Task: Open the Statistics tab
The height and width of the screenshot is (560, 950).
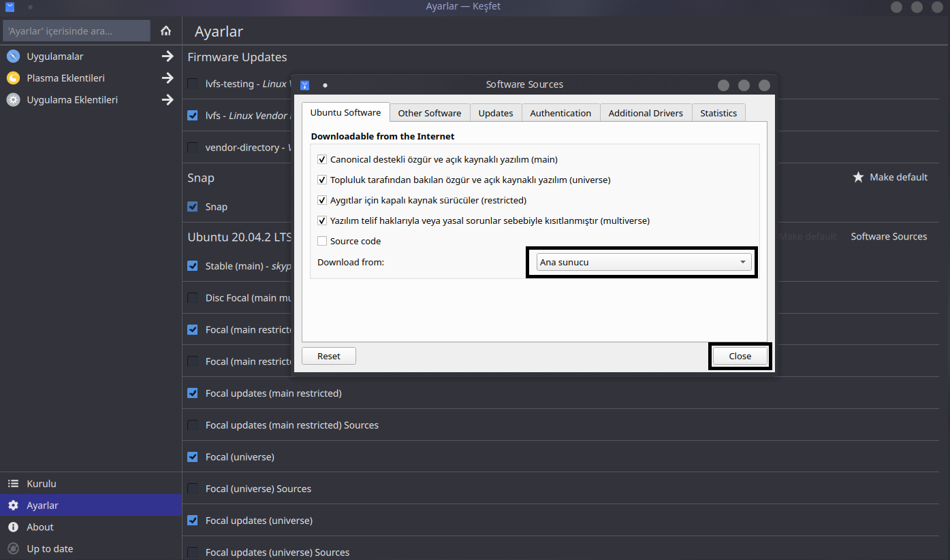Action: pyautogui.click(x=718, y=113)
